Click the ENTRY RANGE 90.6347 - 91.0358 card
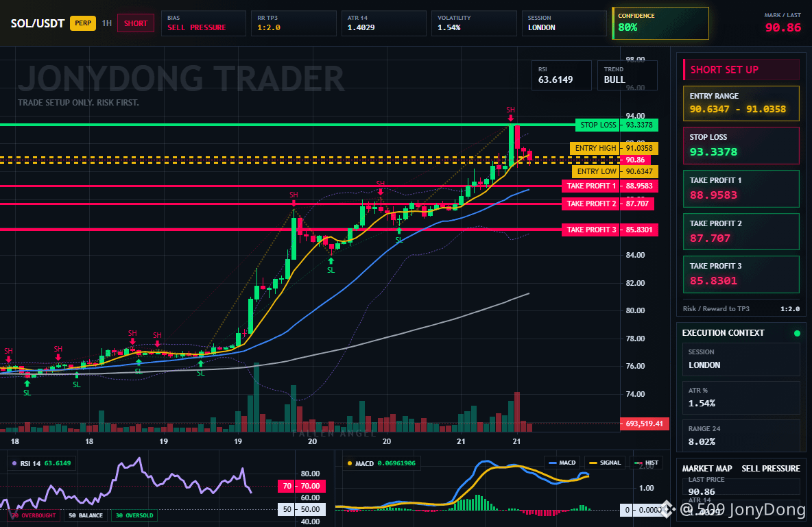 [x=741, y=103]
